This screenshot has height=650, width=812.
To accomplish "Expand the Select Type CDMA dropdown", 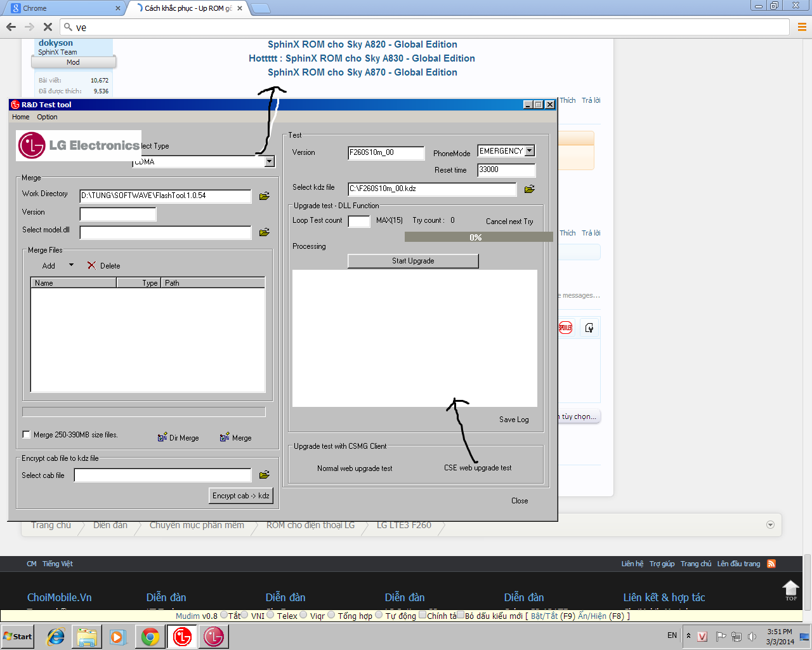I will (x=270, y=161).
